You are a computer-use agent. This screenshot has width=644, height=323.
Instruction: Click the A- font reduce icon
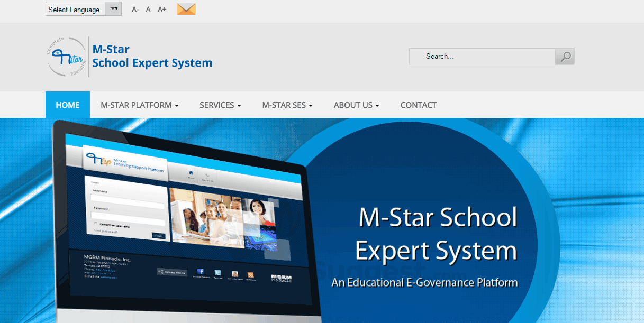point(134,9)
